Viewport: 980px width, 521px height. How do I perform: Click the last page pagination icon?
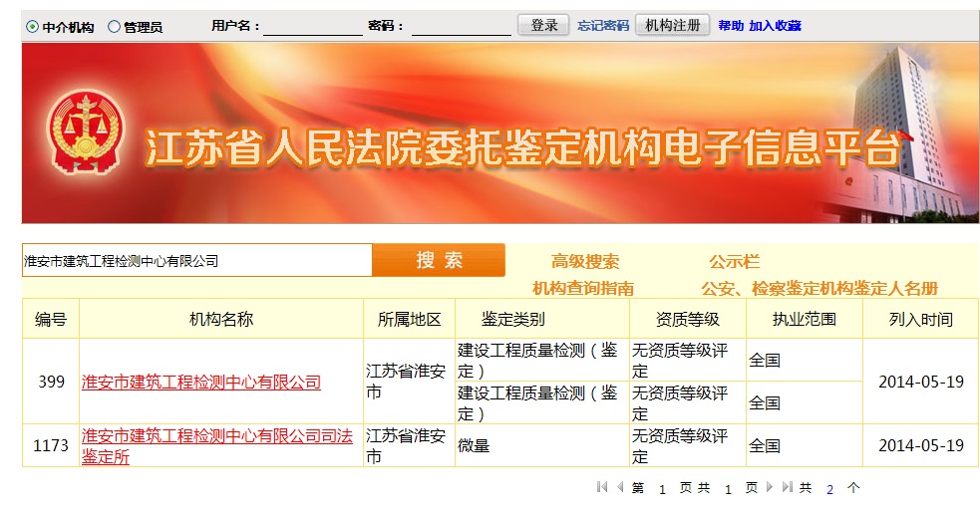click(787, 487)
